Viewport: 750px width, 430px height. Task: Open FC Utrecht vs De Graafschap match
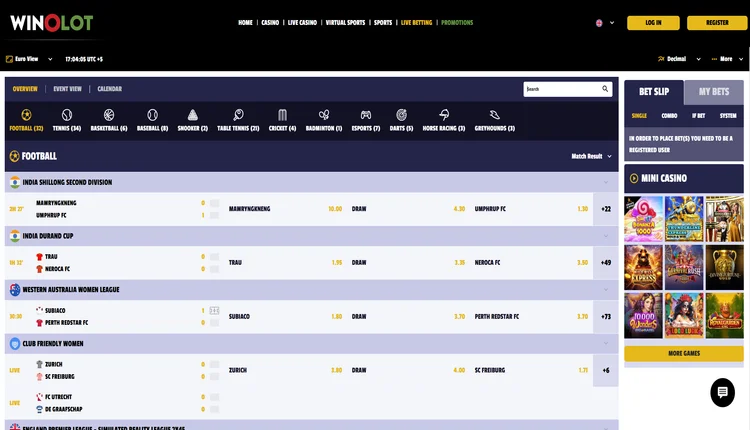(x=115, y=403)
